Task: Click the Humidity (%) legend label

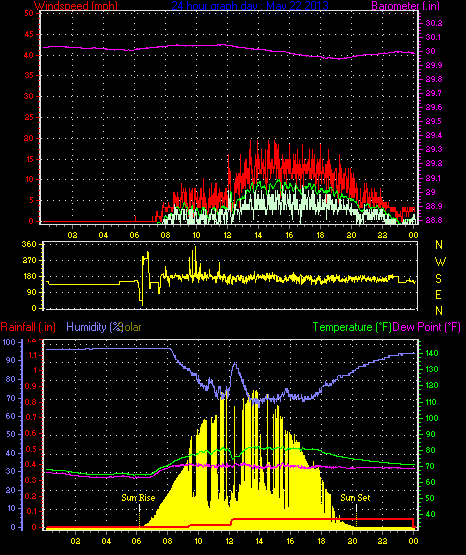Action: 94,327
